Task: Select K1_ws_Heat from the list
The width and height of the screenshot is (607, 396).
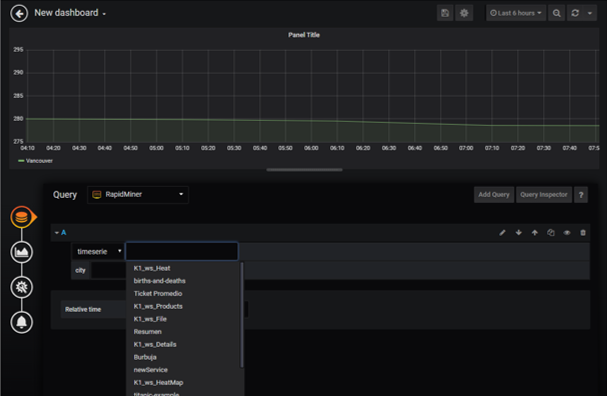Action: pos(152,268)
